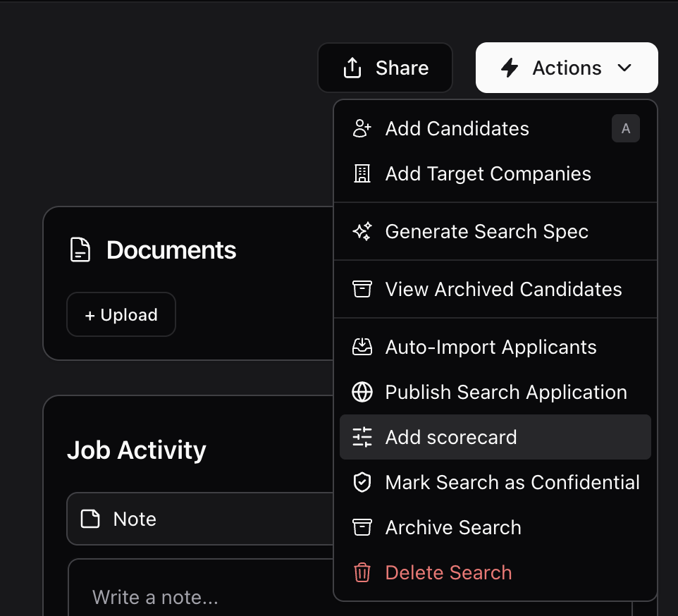The width and height of the screenshot is (678, 616).
Task: Click the Job Activity heading
Action: click(137, 450)
